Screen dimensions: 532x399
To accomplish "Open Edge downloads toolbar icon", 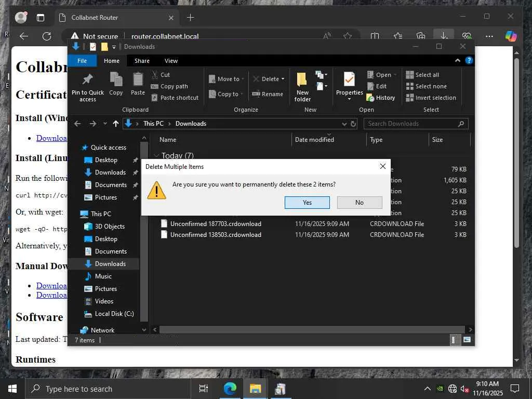I will (444, 36).
